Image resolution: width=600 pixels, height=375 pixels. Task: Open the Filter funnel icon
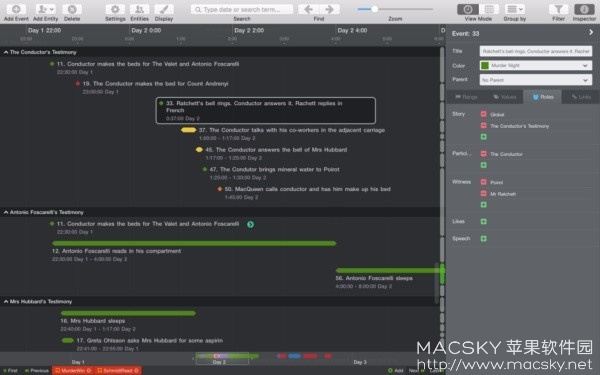point(558,9)
